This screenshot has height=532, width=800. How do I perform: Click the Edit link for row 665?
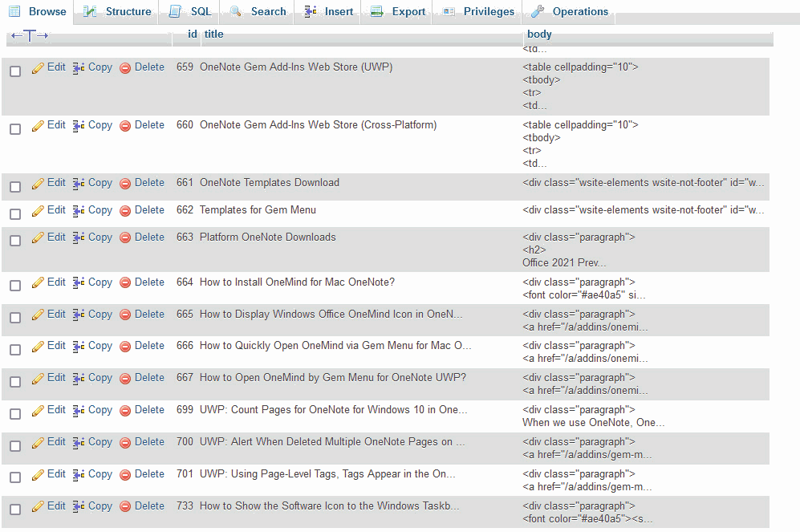(56, 315)
